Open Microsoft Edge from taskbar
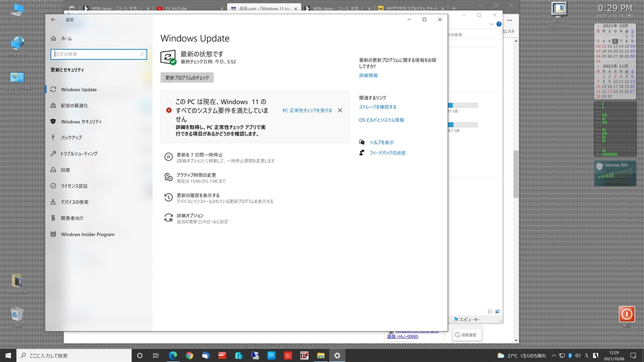This screenshot has width=644, height=362. [173, 356]
